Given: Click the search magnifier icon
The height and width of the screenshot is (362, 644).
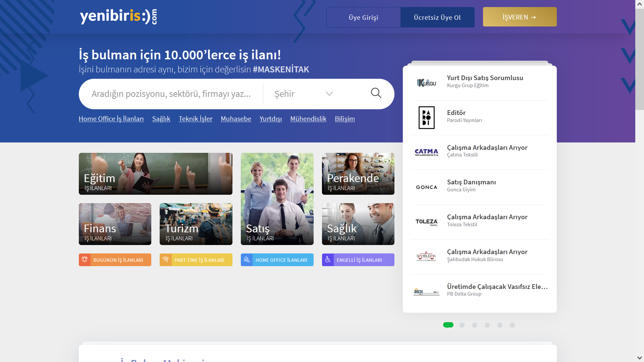Looking at the screenshot, I should 376,93.
